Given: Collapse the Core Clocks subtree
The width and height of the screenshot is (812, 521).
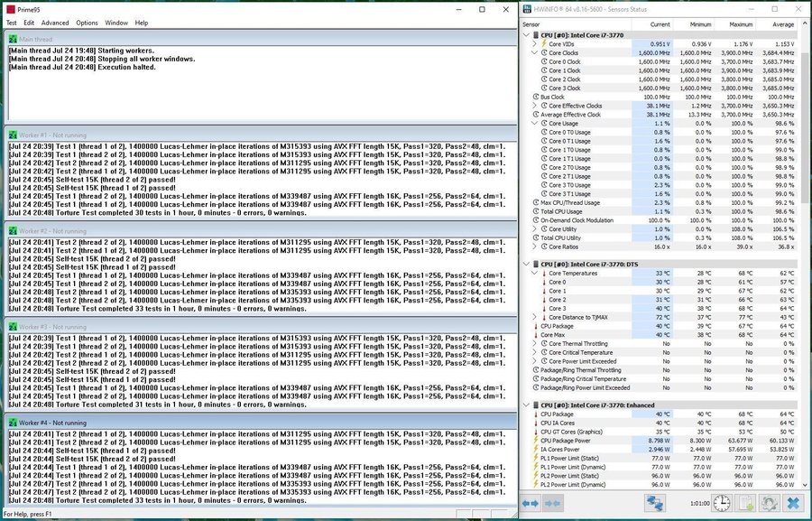Looking at the screenshot, I should (534, 53).
